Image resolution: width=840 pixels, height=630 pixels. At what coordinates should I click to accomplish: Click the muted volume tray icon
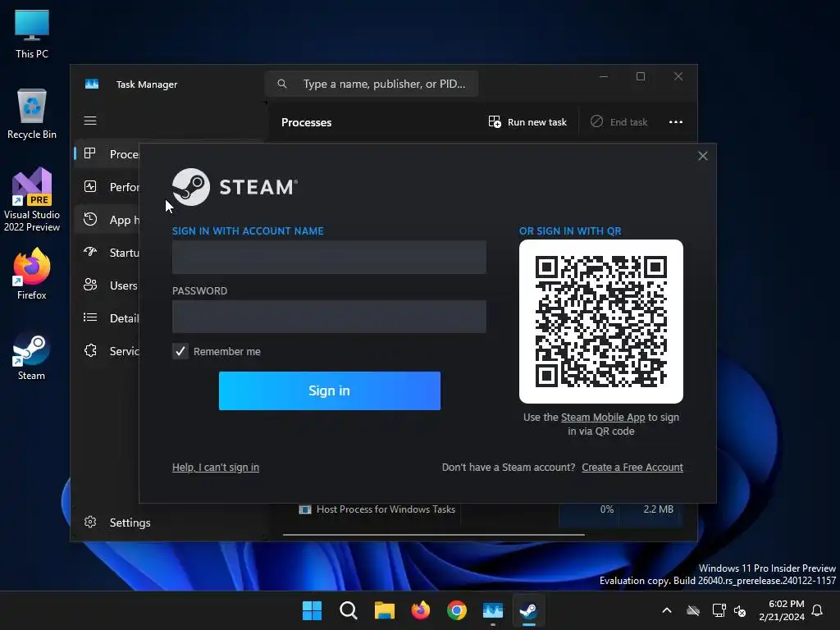[x=741, y=610]
